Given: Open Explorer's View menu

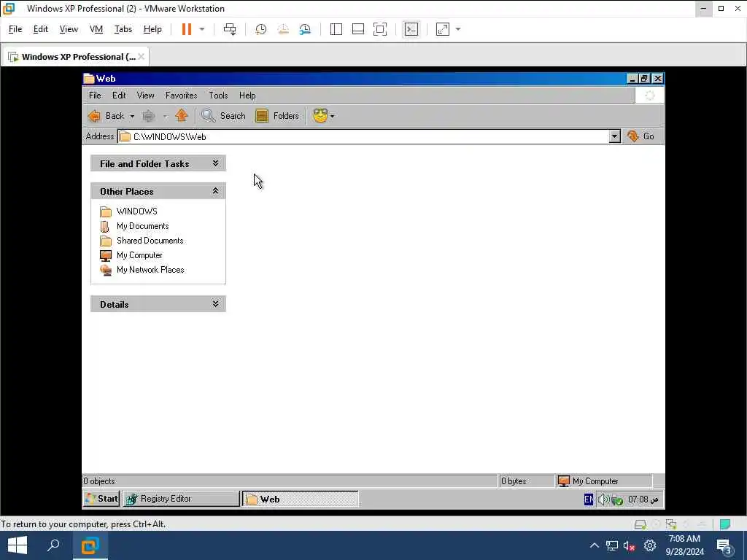Looking at the screenshot, I should [146, 96].
